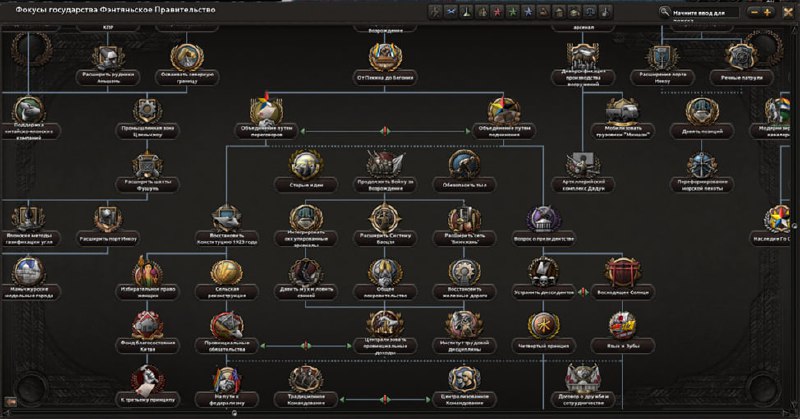This screenshot has height=419, width=800.
Task: Select the 'Восстановить железные дороги' gear icon
Action: click(464, 272)
